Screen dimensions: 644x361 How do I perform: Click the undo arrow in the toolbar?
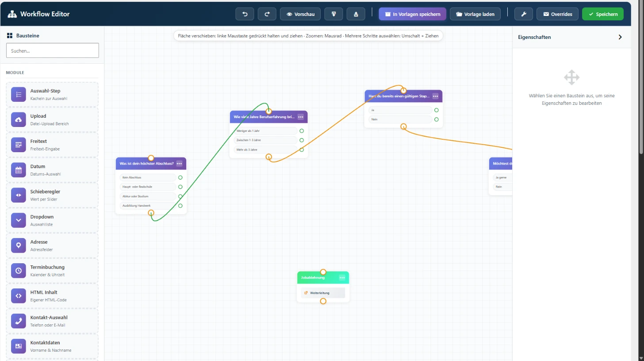[245, 14]
